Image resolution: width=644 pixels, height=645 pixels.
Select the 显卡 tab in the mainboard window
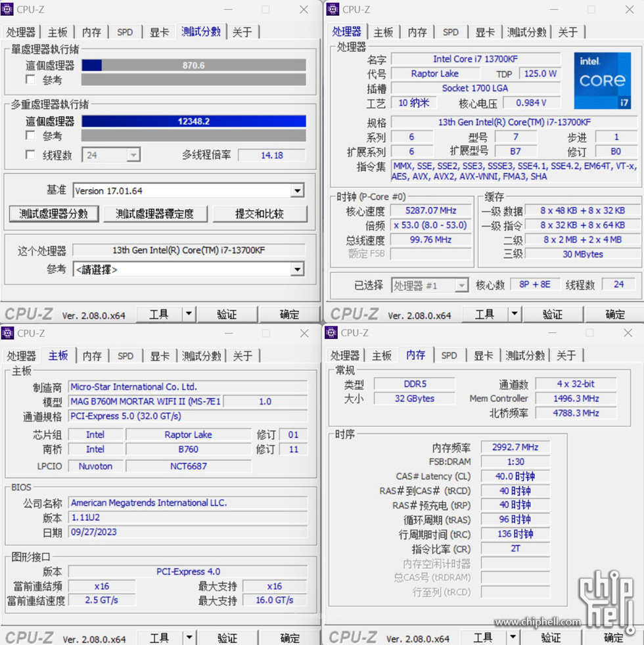click(x=160, y=356)
